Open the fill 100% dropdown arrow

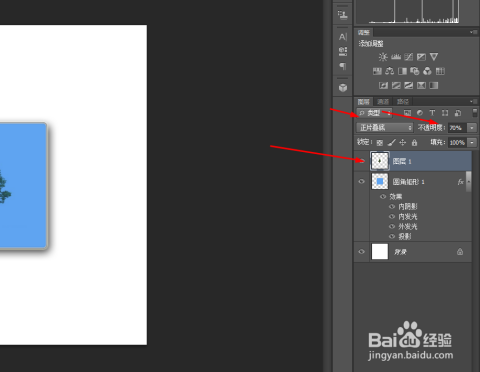(x=472, y=143)
